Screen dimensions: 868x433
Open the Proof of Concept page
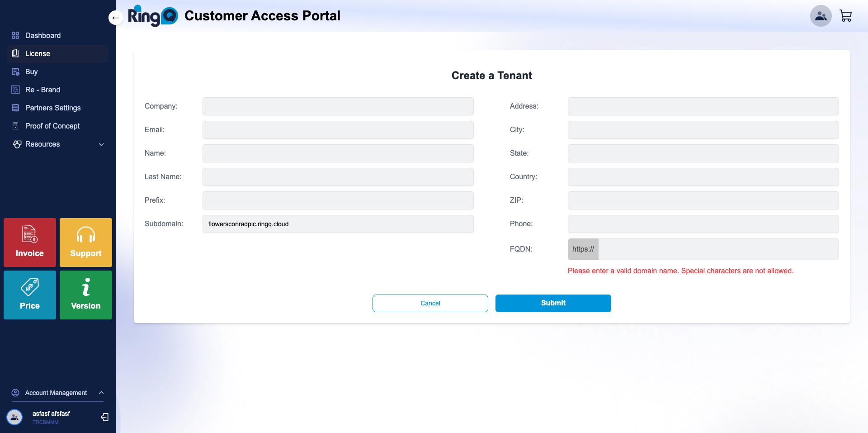click(x=52, y=126)
